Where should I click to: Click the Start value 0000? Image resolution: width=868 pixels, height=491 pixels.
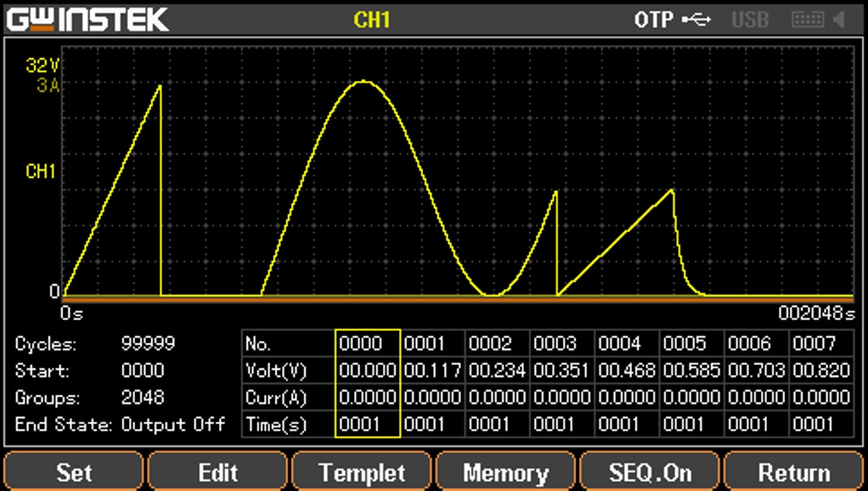[x=143, y=371]
